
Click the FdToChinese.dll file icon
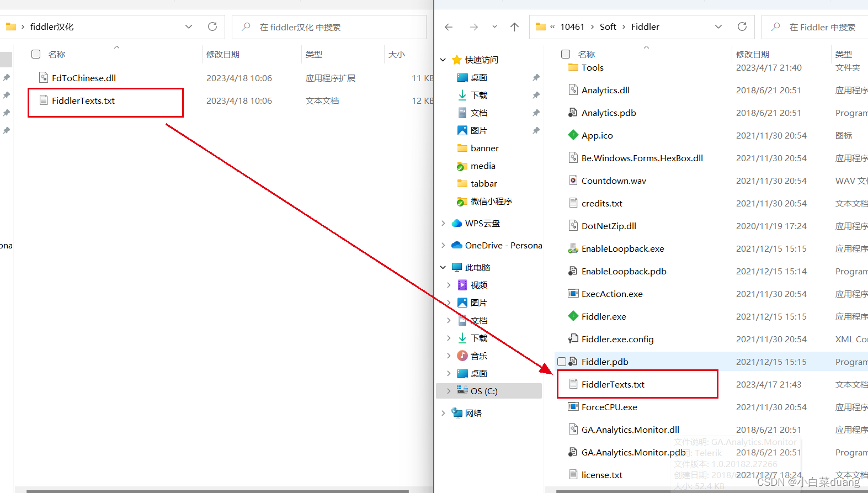point(44,78)
